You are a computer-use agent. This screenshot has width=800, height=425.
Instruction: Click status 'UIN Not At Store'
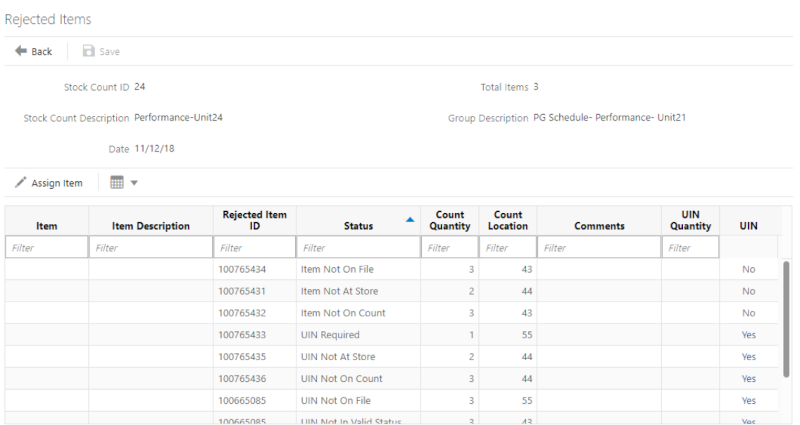pos(338,357)
